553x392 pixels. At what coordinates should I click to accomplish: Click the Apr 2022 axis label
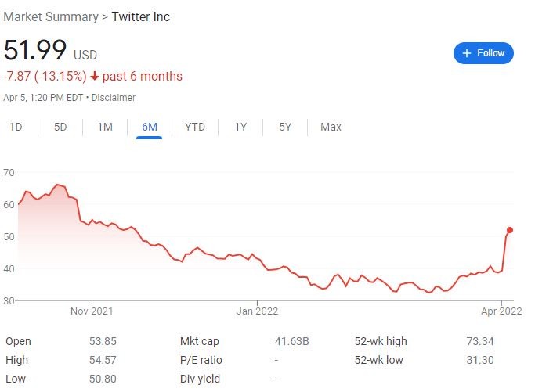point(501,311)
